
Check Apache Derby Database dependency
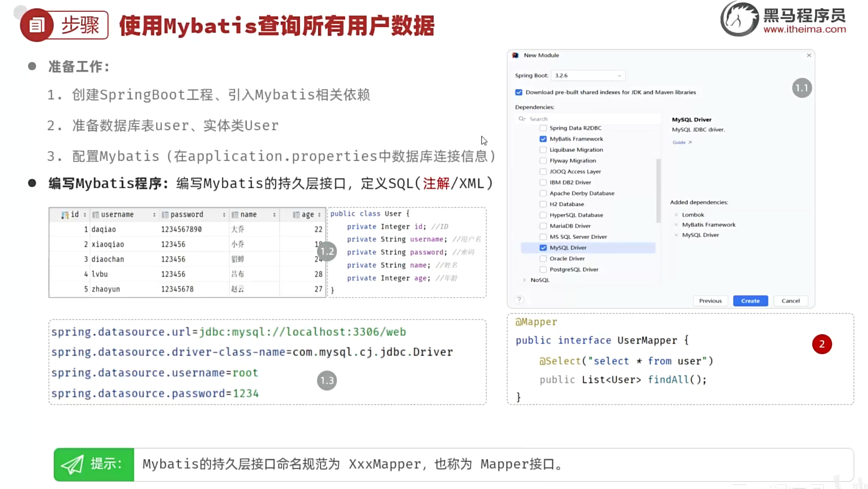pos(543,193)
